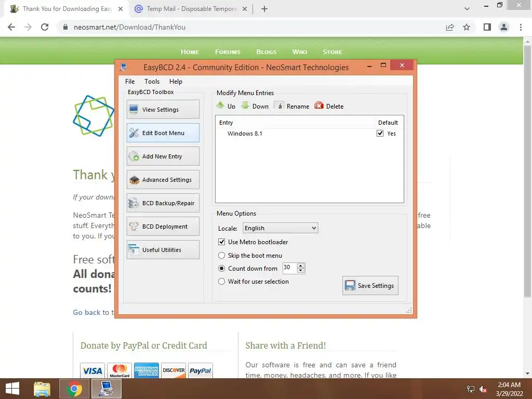Open Chrome profile avatar
The width and height of the screenshot is (532, 399).
[504, 27]
